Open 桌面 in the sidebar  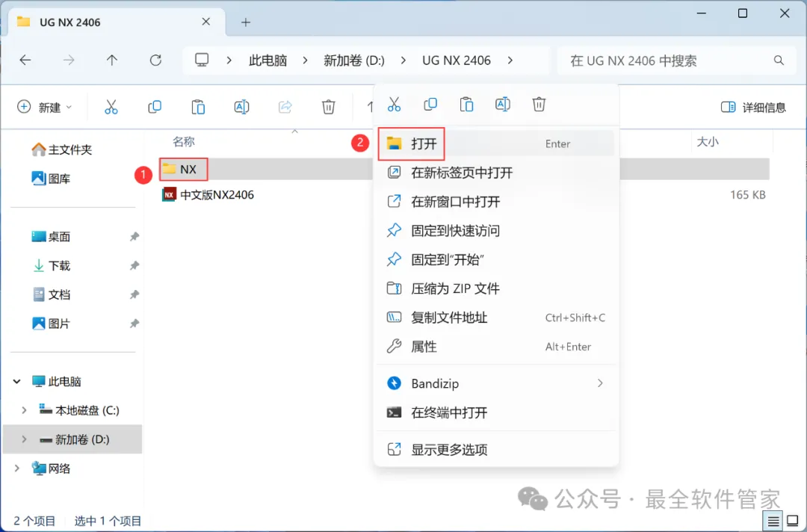click(x=51, y=237)
